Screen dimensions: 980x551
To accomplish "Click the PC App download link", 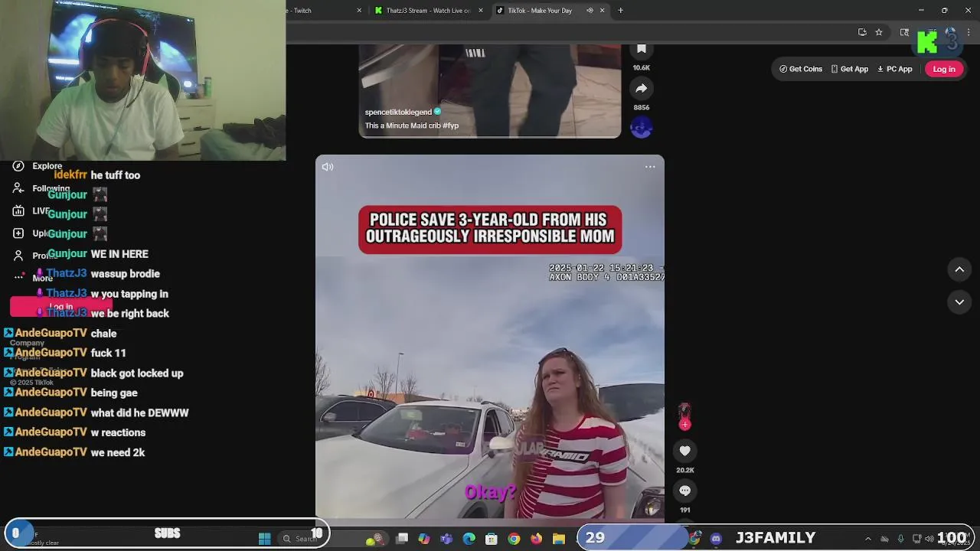I will pyautogui.click(x=895, y=69).
